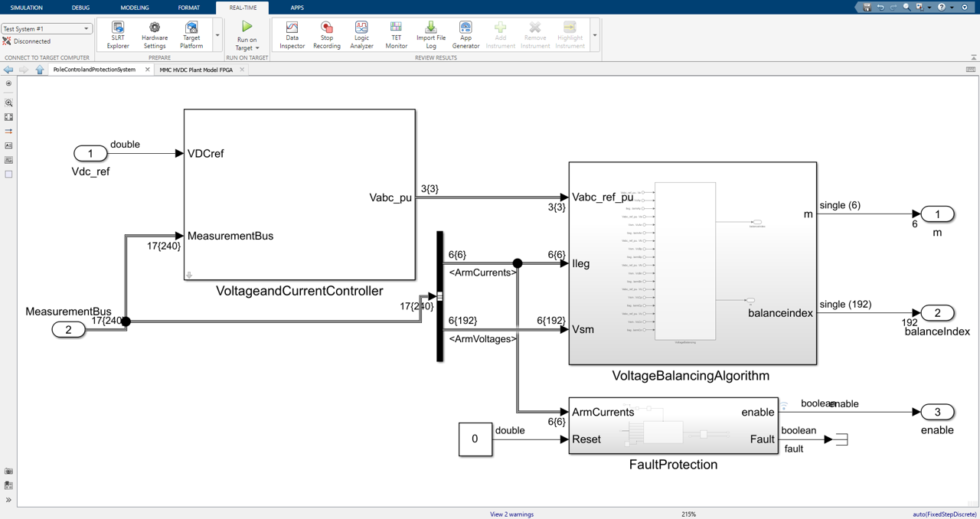The image size is (980, 519).
Task: Select the enable outport 3 block
Action: point(937,412)
